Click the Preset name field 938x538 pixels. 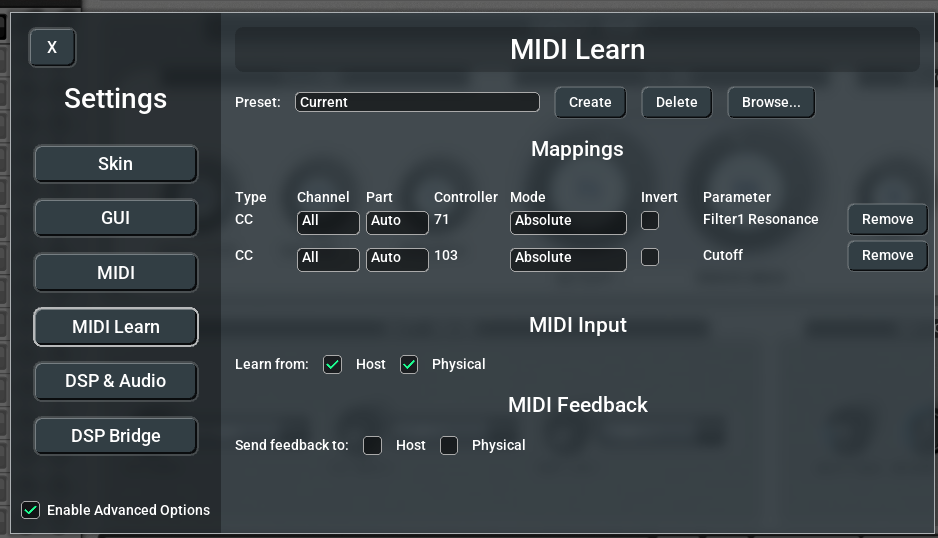pyautogui.click(x=417, y=102)
